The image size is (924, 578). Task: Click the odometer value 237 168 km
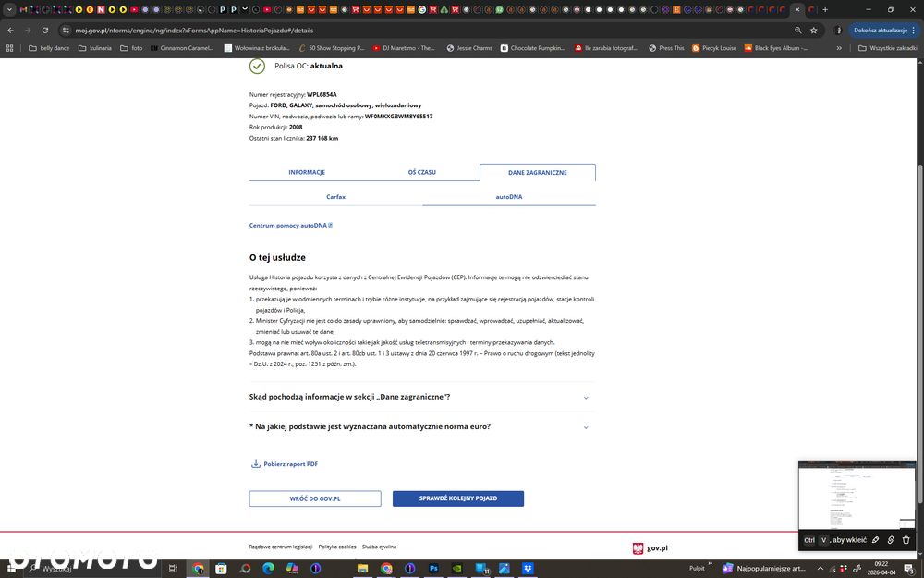click(x=322, y=138)
